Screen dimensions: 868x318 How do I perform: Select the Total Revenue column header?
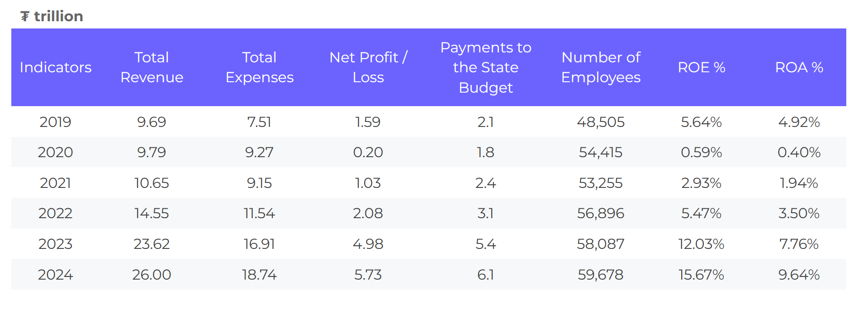(152, 67)
